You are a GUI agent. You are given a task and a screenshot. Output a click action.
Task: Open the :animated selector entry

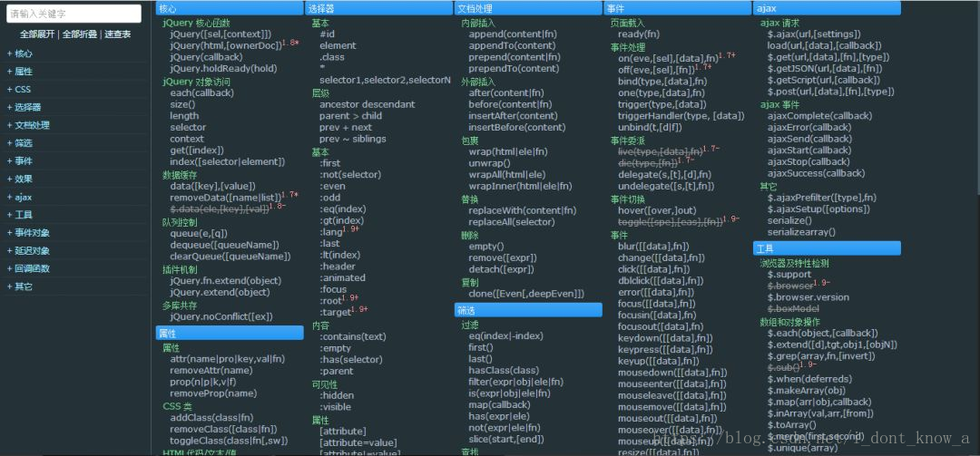(x=342, y=278)
